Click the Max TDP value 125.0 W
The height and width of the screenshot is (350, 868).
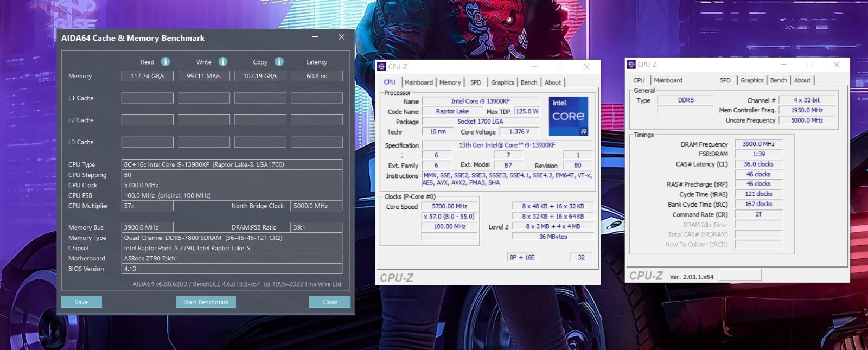(x=527, y=111)
